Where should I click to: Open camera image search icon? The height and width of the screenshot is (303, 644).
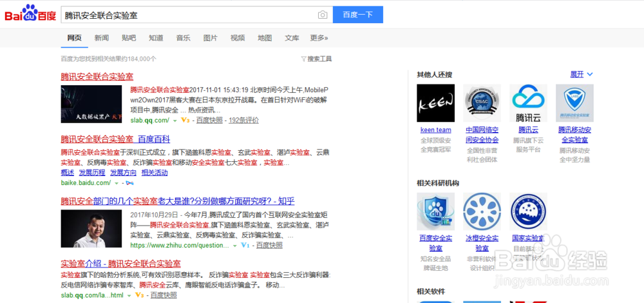pyautogui.click(x=323, y=15)
